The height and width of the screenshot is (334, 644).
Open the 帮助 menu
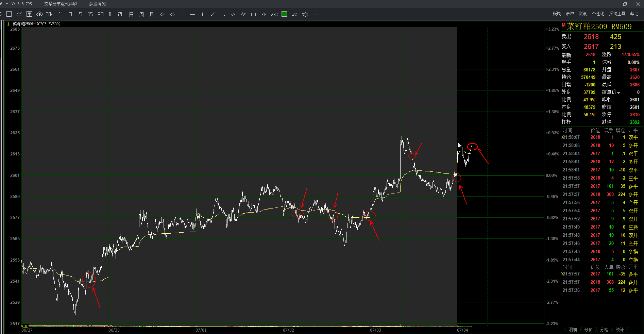click(634, 14)
